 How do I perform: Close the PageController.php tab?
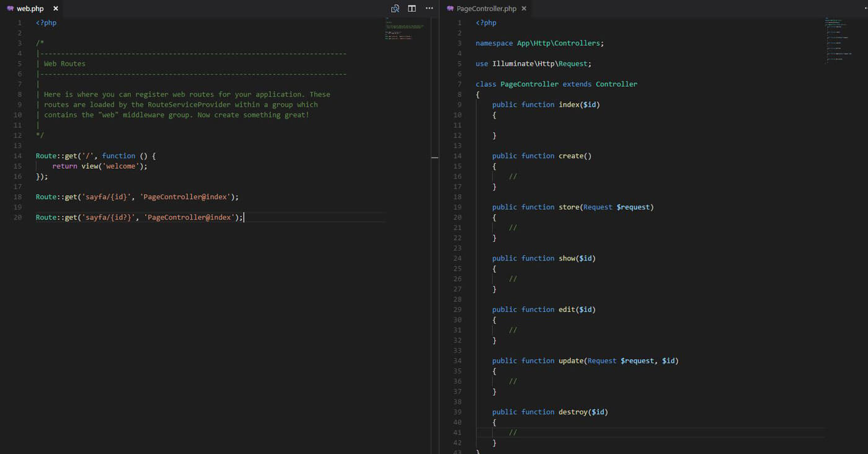(x=524, y=9)
